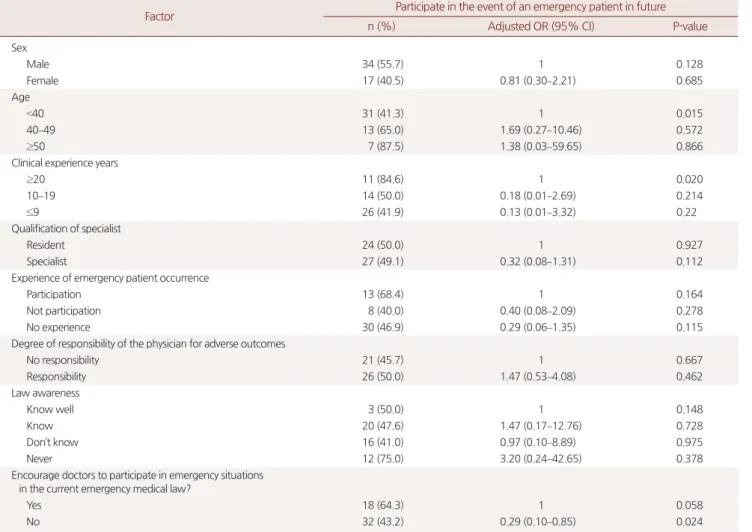
Task: Select the odds ratio '0.29 (0.10-0.85)'
Action: 538,521
